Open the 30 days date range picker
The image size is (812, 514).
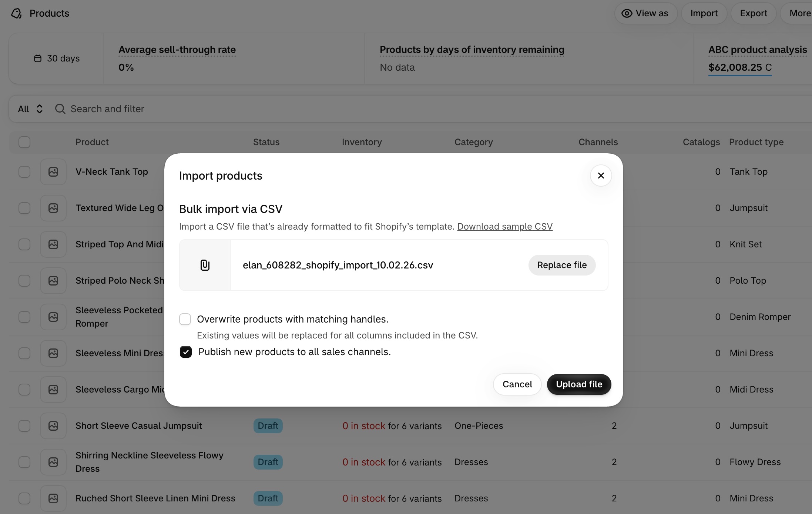tap(57, 59)
